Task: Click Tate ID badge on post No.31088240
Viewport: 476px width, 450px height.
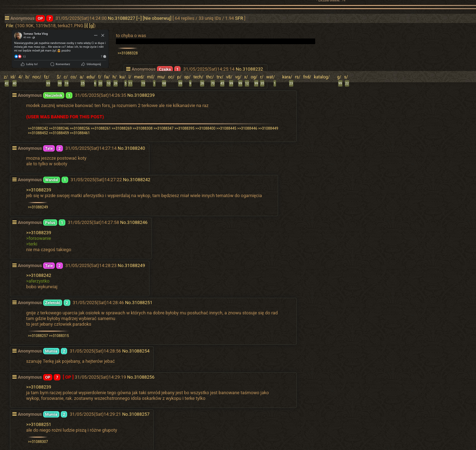Action: (x=49, y=148)
